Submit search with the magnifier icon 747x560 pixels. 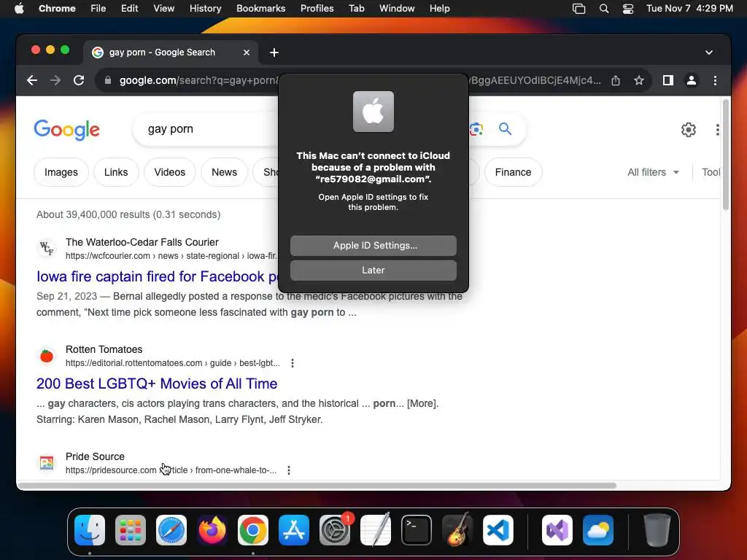(x=505, y=128)
